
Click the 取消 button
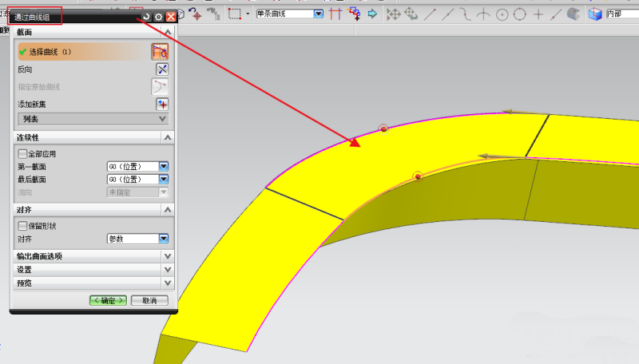click(x=149, y=301)
